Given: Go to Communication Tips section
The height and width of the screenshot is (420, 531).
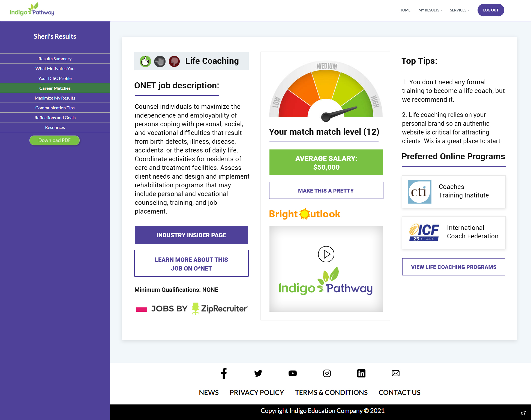Looking at the screenshot, I should click(x=55, y=108).
